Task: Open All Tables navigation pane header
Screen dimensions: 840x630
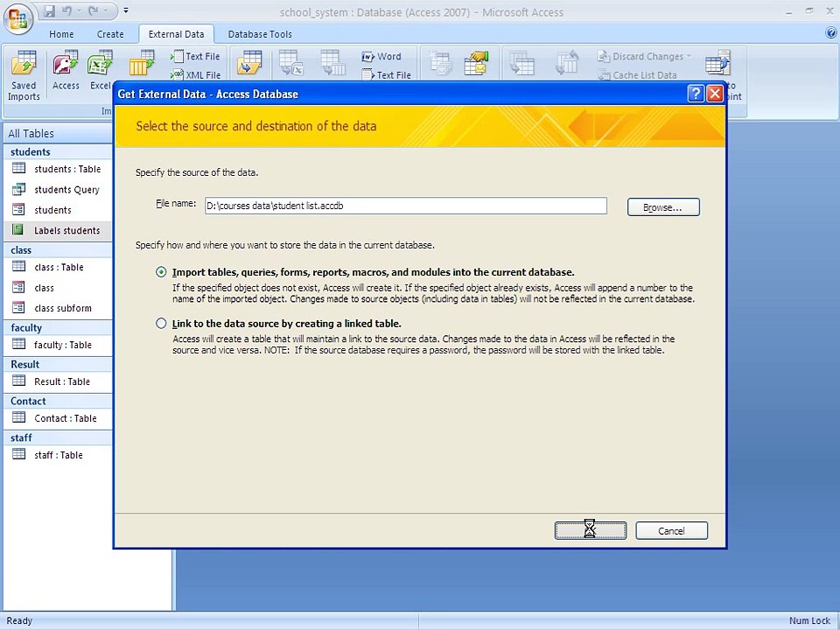Action: tap(58, 133)
